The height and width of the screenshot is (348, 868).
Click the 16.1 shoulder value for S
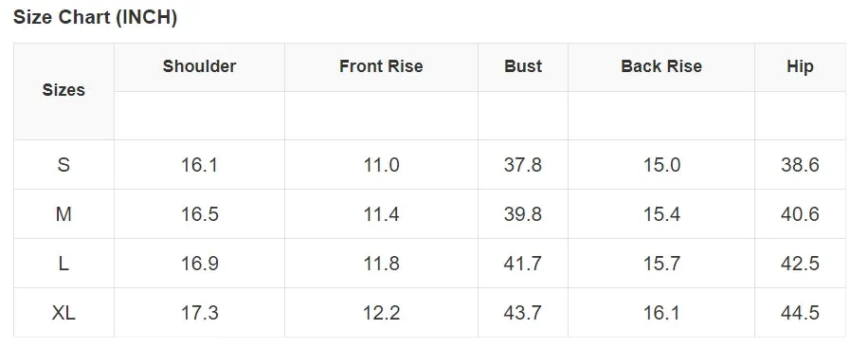click(199, 165)
